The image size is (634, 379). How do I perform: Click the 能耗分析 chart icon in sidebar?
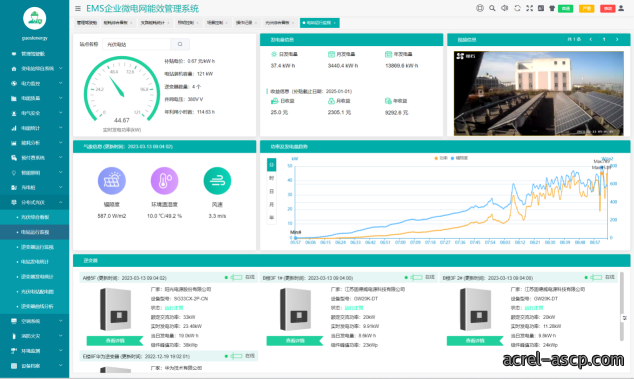(14, 143)
